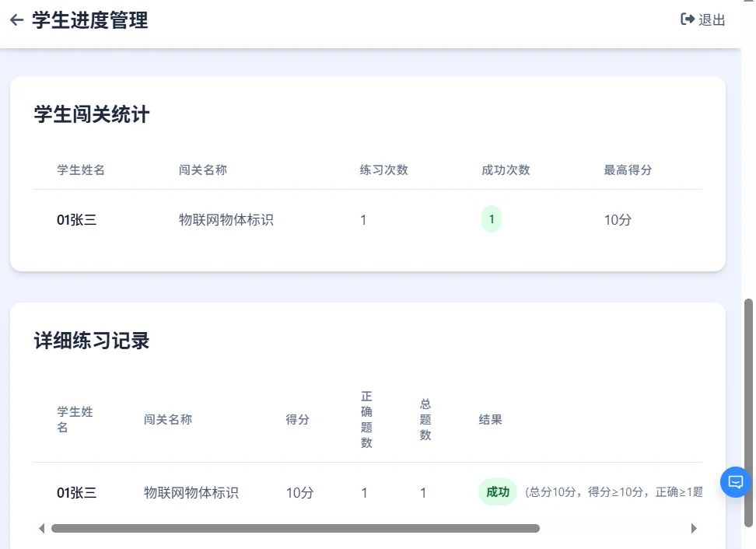Click the exit door icon beside 退出

(x=687, y=20)
